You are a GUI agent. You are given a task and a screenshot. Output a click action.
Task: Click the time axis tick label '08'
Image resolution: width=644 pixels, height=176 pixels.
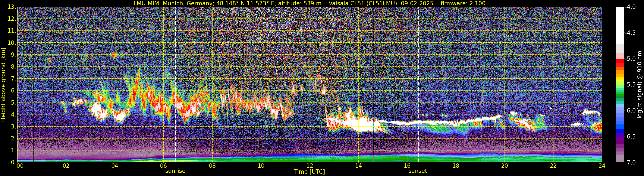pos(212,166)
